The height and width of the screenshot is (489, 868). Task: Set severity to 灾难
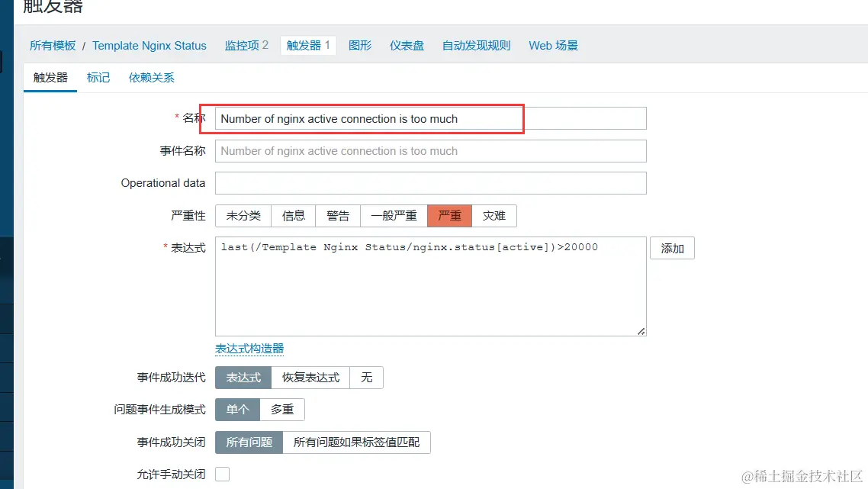[494, 215]
